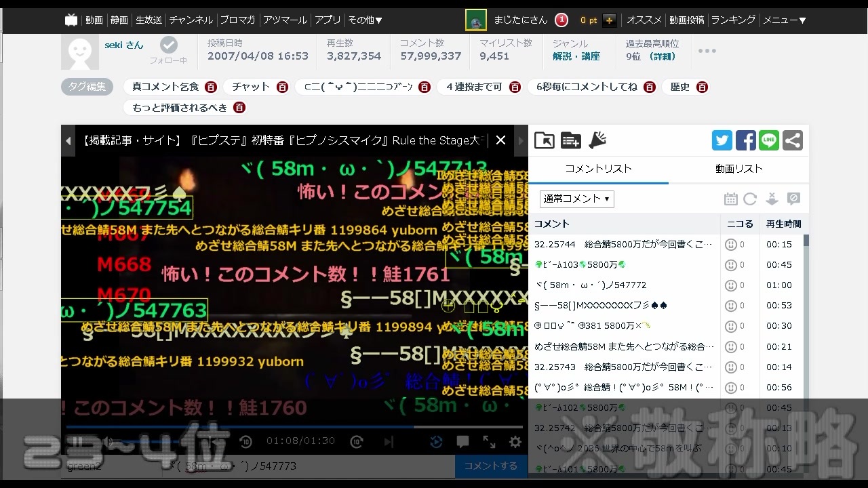Open dictionary icon for 歴史 tag
Screen dimensions: 868x488
click(702, 87)
